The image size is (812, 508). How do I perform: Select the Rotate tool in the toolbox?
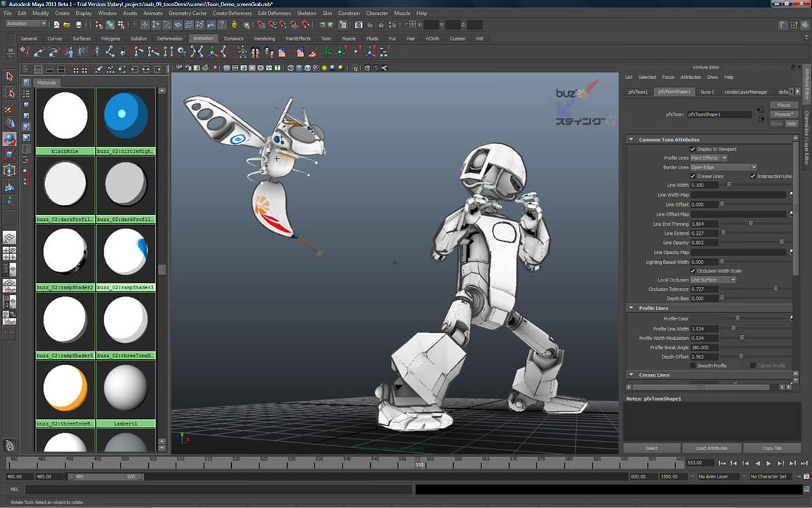click(x=9, y=138)
